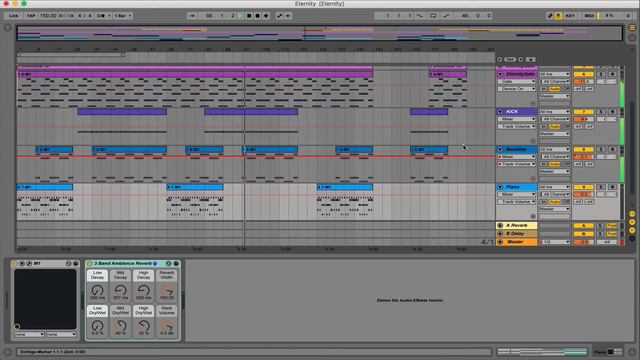This screenshot has height=360, width=640.
Task: Expand the B Delay return track
Action: pyautogui.click(x=500, y=233)
